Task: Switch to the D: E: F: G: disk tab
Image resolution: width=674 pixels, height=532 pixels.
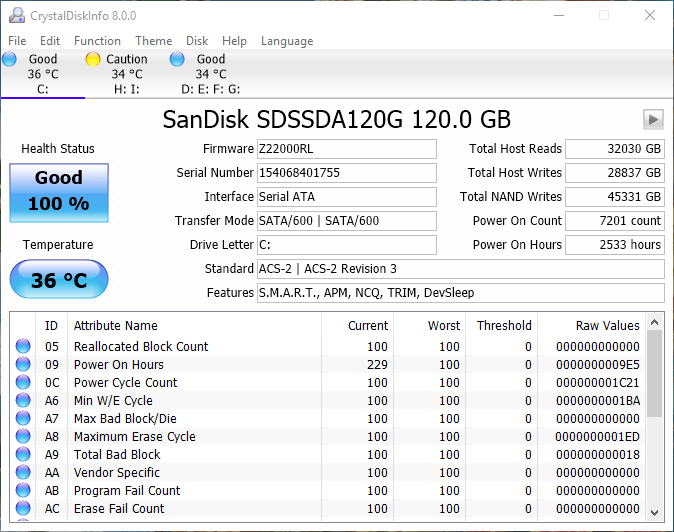Action: (x=211, y=74)
